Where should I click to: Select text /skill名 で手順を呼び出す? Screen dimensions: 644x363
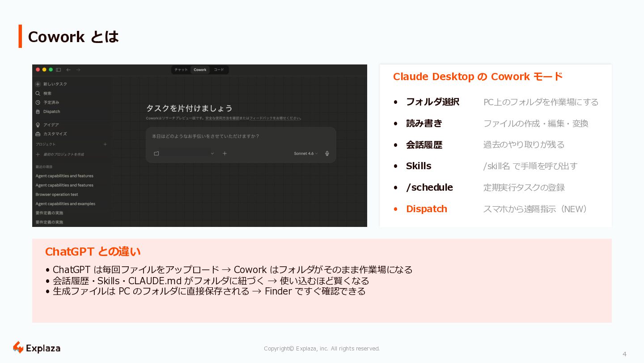click(530, 166)
